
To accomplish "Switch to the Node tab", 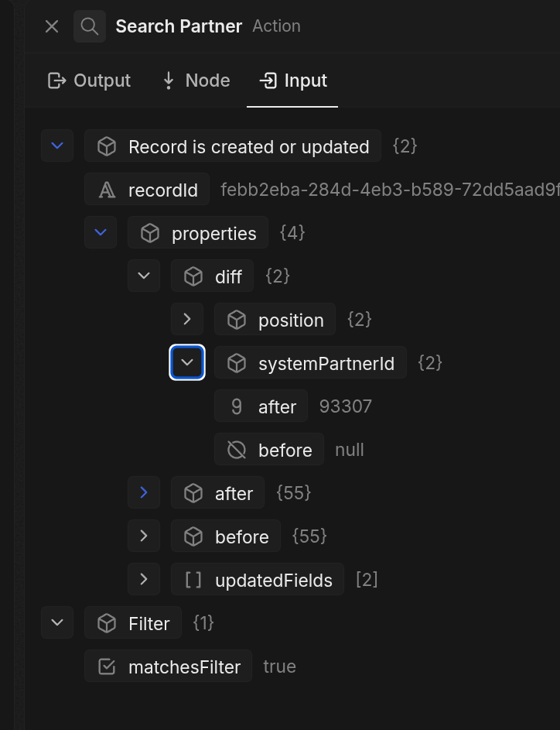I will [x=195, y=81].
